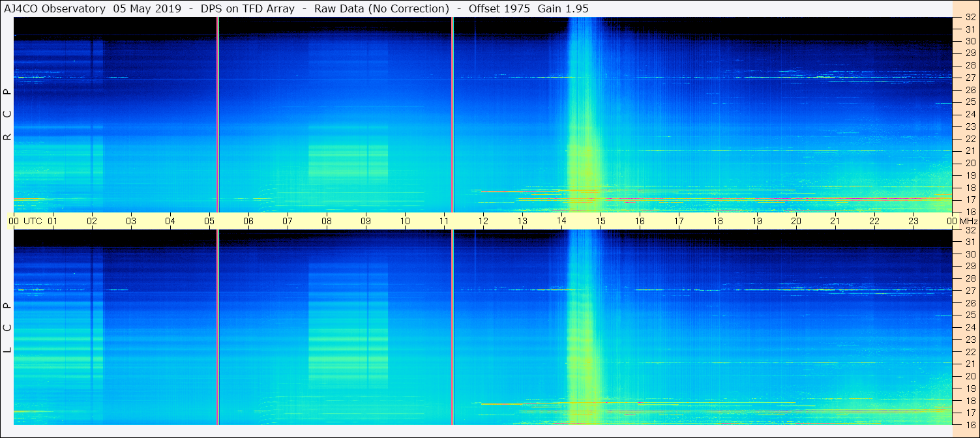Click hour "16" on the UTC time axis
Viewport: 980px width, 438px height.
tap(640, 221)
